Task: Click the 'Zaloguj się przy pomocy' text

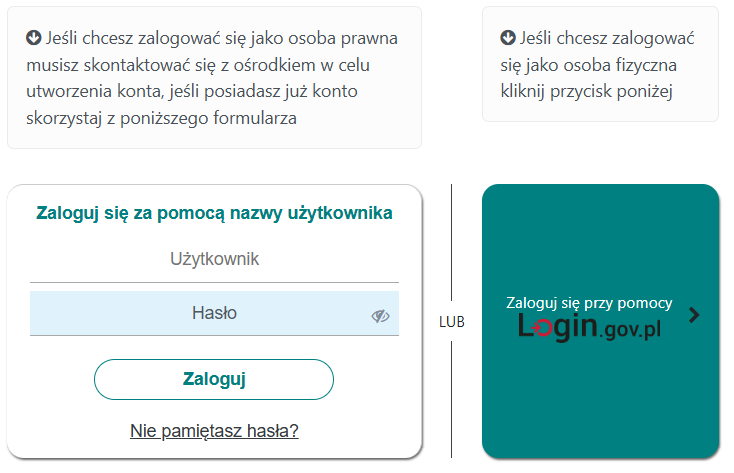Action: (x=589, y=302)
